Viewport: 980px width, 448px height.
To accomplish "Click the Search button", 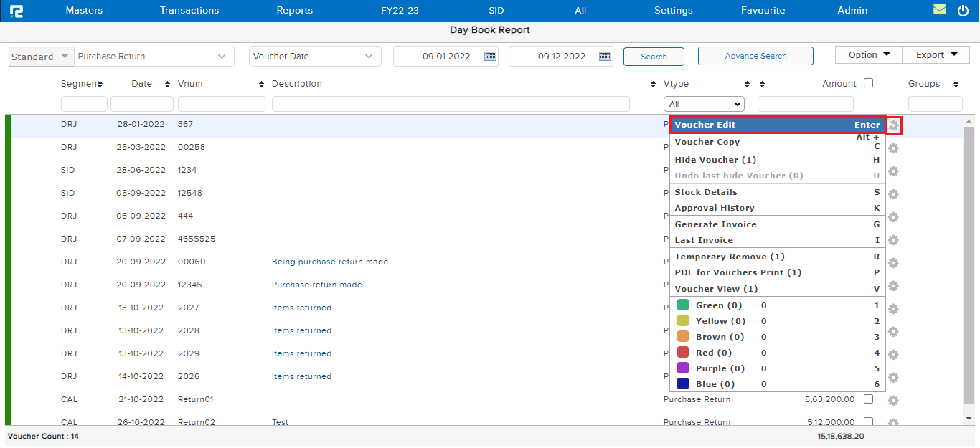I will (653, 57).
